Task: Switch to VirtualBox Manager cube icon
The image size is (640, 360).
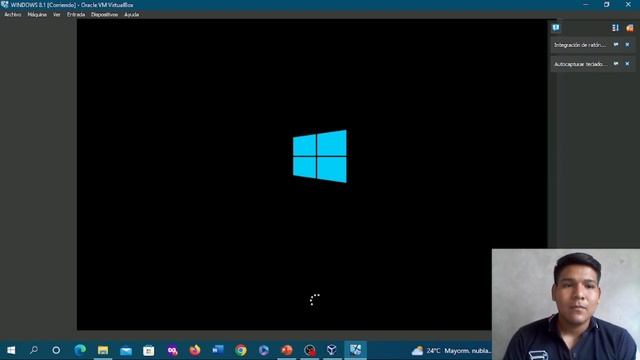Action: (x=332, y=350)
